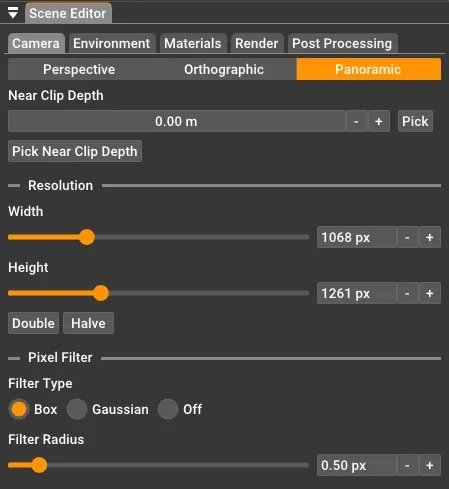
Task: Open the Materials tab
Action: coord(193,43)
